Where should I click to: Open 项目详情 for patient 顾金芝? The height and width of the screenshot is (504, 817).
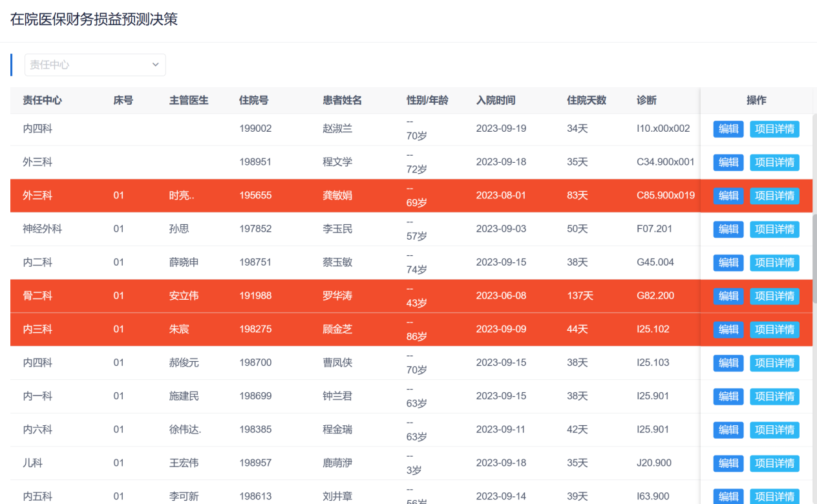(x=774, y=330)
